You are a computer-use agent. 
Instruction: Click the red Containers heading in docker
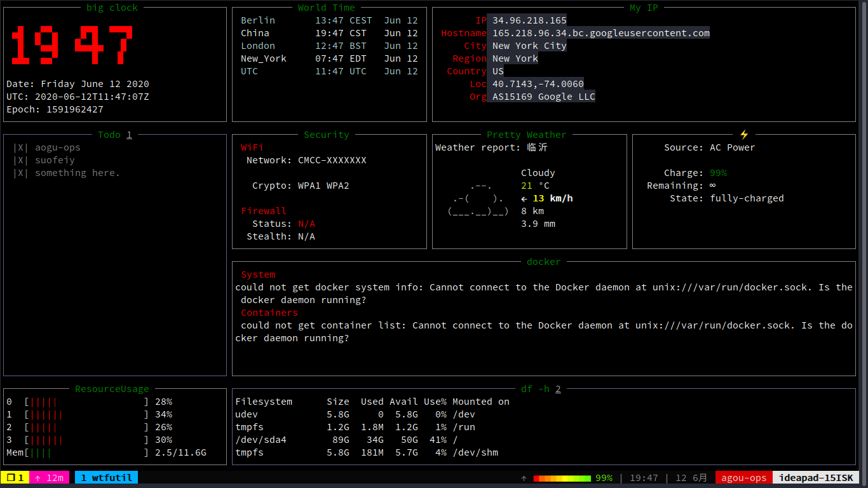point(269,313)
